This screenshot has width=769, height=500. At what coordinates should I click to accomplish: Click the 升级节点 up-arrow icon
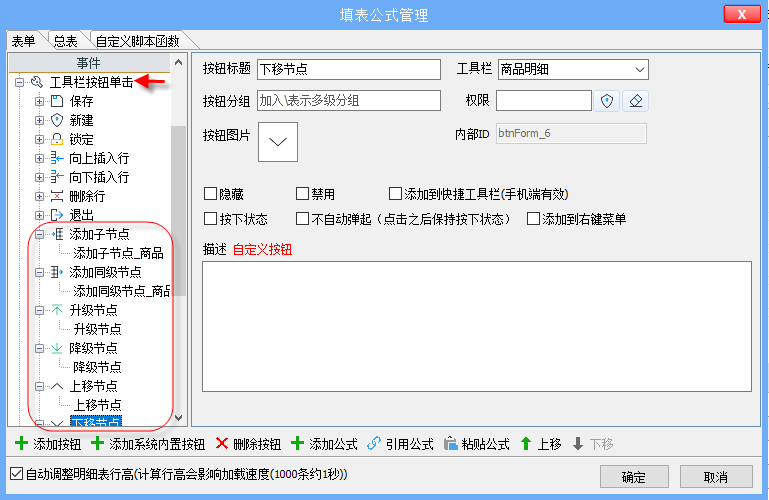(x=57, y=310)
